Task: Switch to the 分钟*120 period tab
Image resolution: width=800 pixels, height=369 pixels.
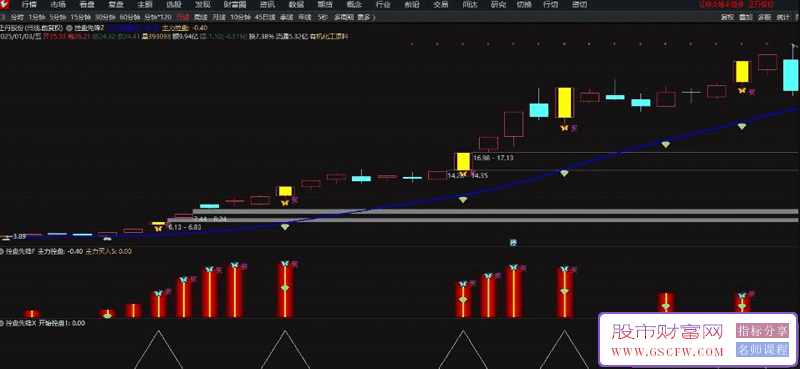Action: 158,17
